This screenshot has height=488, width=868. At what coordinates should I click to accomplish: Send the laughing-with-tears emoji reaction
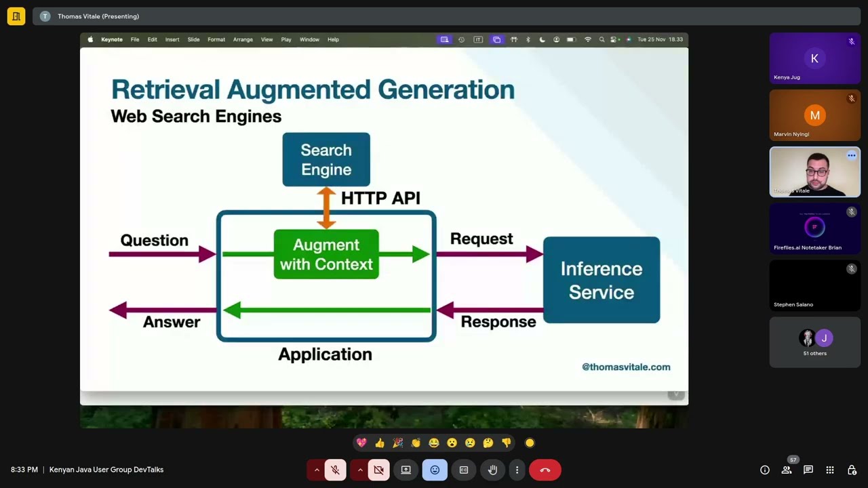coord(434,443)
